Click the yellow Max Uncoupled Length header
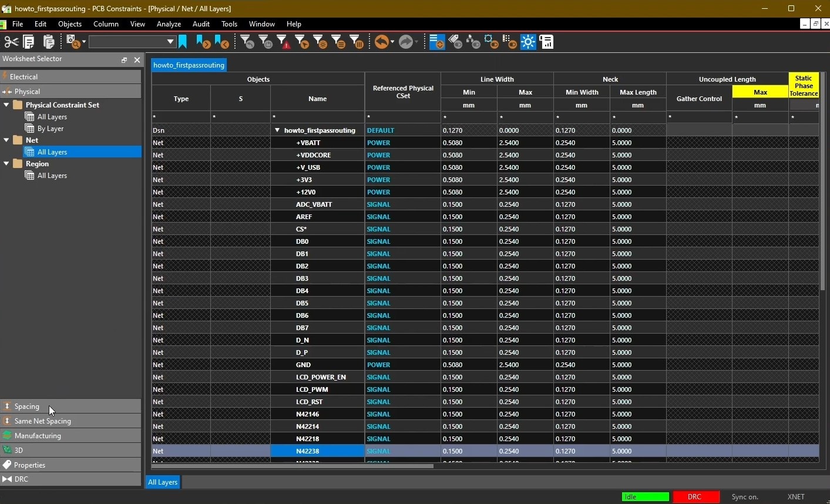The height and width of the screenshot is (504, 830). point(760,92)
